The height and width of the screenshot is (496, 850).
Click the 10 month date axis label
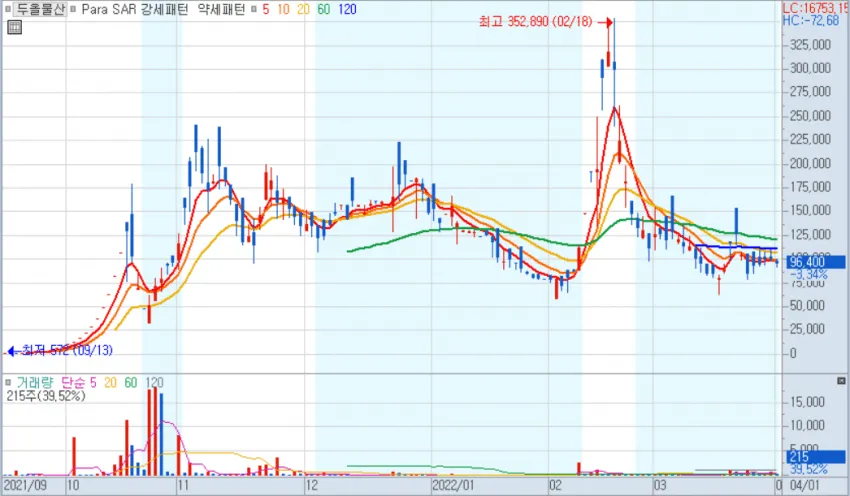[x=73, y=485]
